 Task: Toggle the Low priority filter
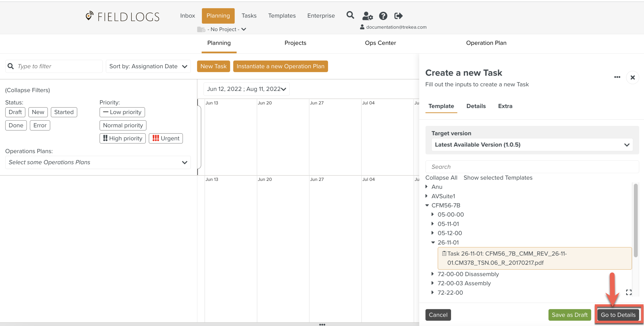click(122, 112)
